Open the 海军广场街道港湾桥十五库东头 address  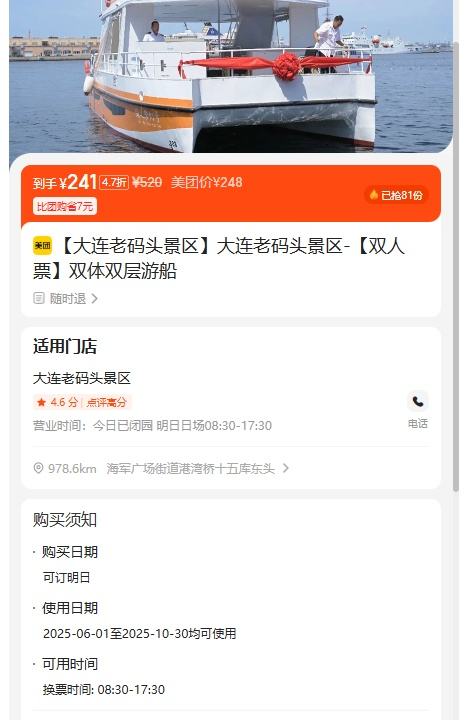[x=190, y=468]
